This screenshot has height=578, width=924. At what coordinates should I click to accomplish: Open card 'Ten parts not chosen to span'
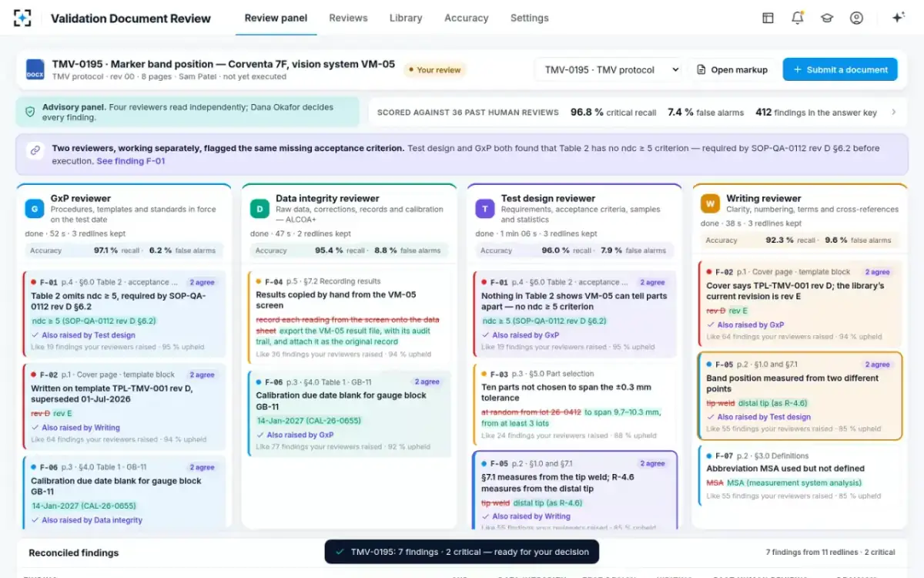574,403
